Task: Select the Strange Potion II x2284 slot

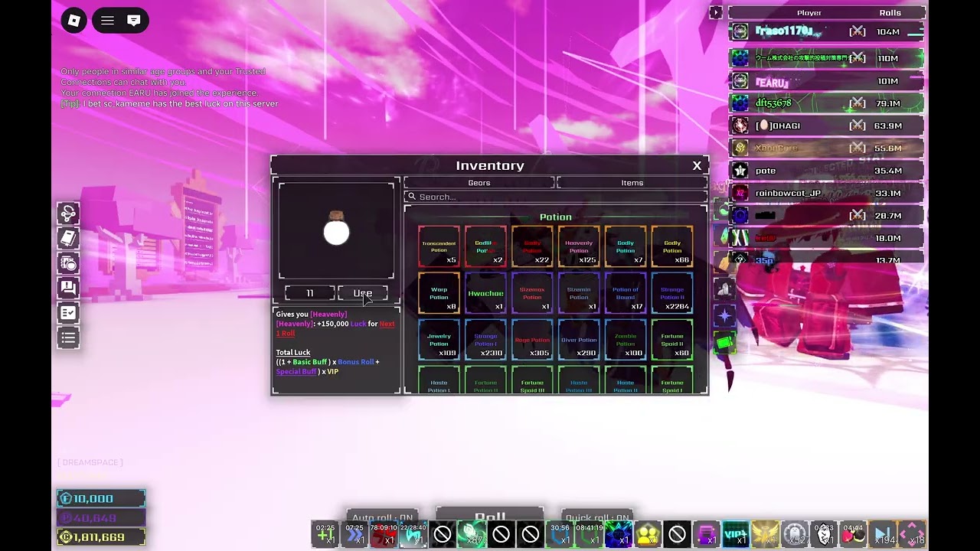Action: [672, 293]
